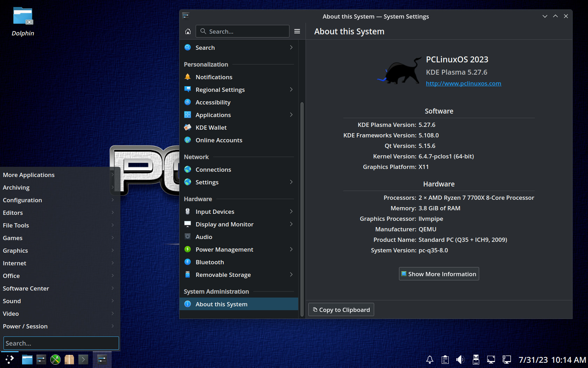This screenshot has width=588, height=368.
Task: Open Online Accounts settings
Action: coord(239,140)
